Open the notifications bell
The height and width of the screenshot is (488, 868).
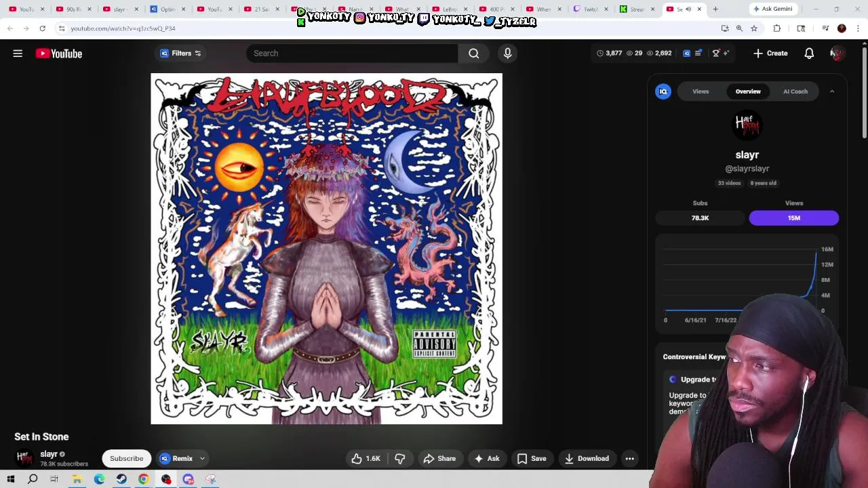tap(809, 54)
